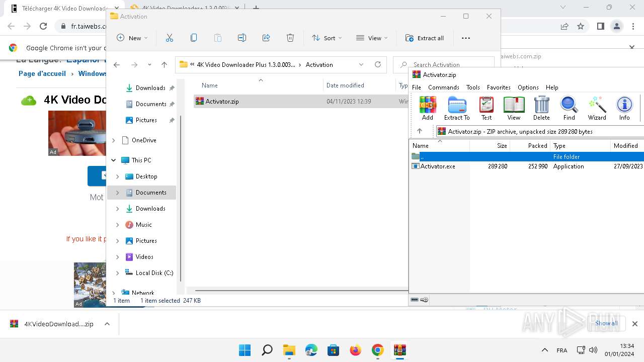Select the pinned Pictures quick access item
Image resolution: width=644 pixels, height=362 pixels.
pyautogui.click(x=146, y=120)
